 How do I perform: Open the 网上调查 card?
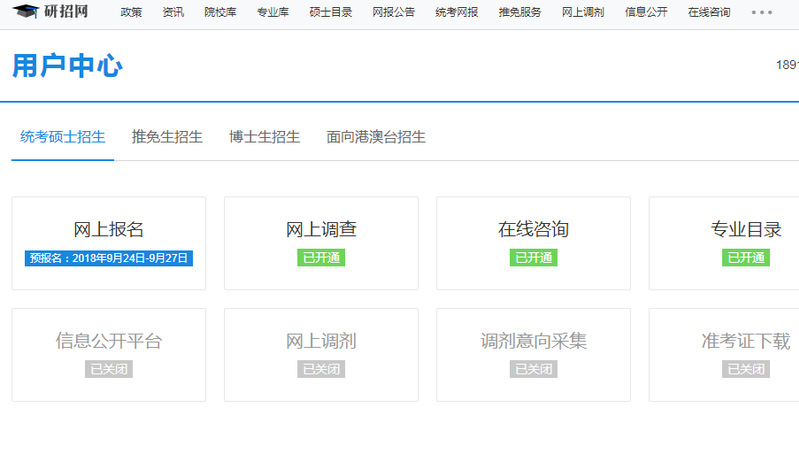(x=321, y=243)
